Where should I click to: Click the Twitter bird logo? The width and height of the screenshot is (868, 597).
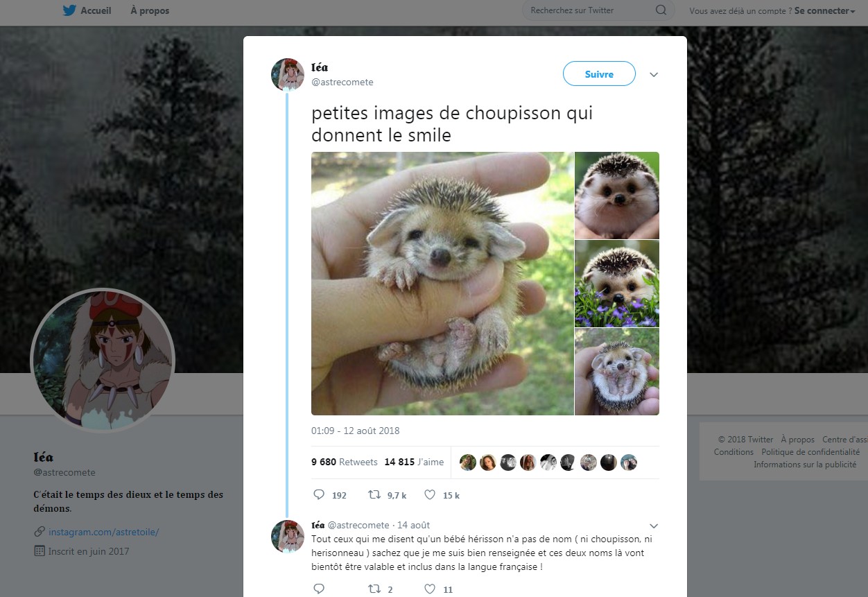click(x=69, y=10)
